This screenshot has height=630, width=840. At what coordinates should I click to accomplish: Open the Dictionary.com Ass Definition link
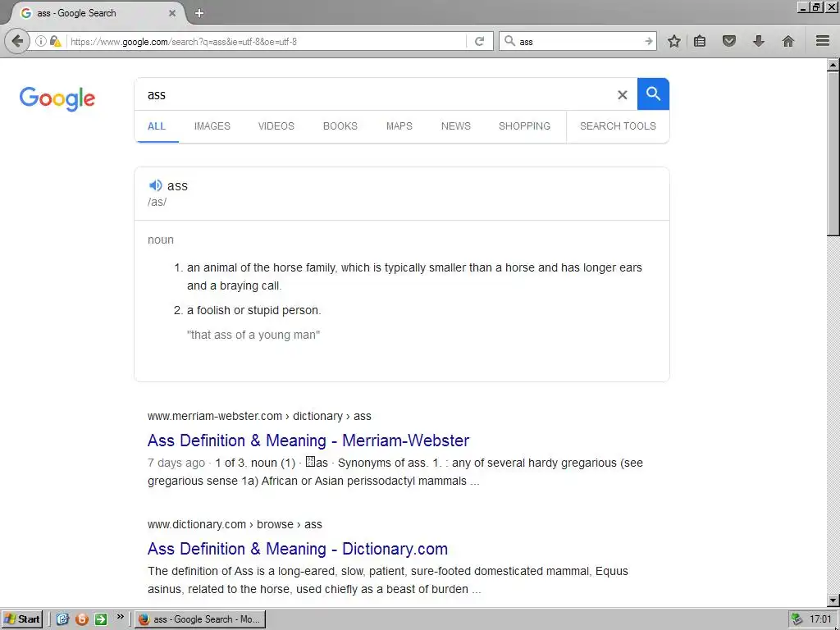298,549
